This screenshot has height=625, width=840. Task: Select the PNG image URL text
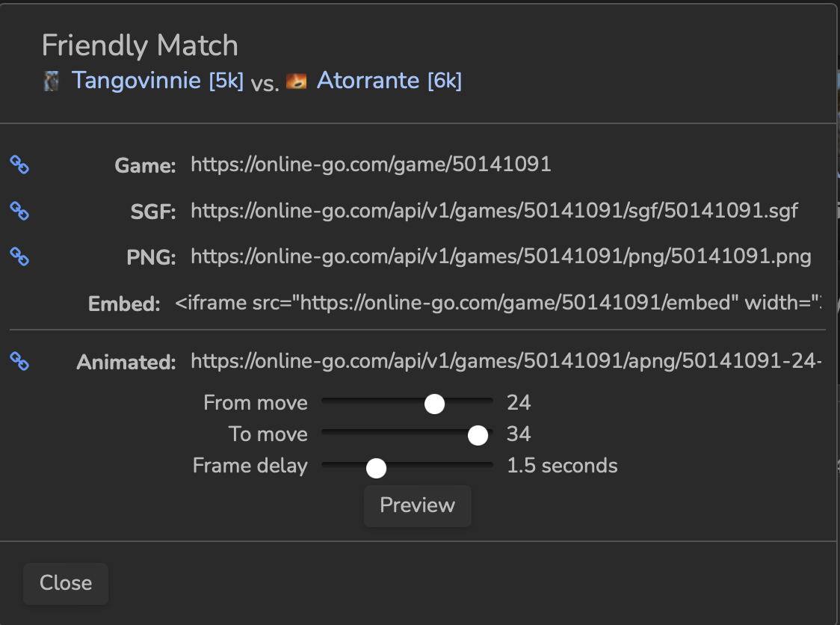(501, 257)
